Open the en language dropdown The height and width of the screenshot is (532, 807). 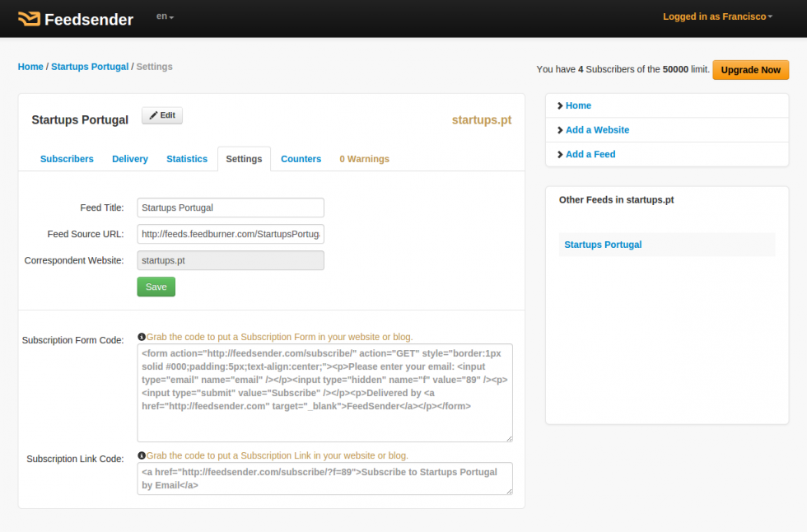165,16
